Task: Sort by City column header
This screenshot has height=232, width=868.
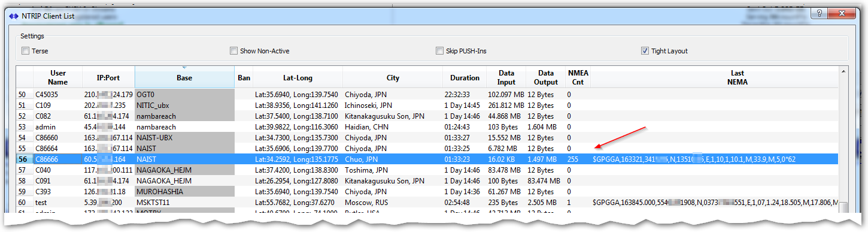Action: pyautogui.click(x=393, y=77)
